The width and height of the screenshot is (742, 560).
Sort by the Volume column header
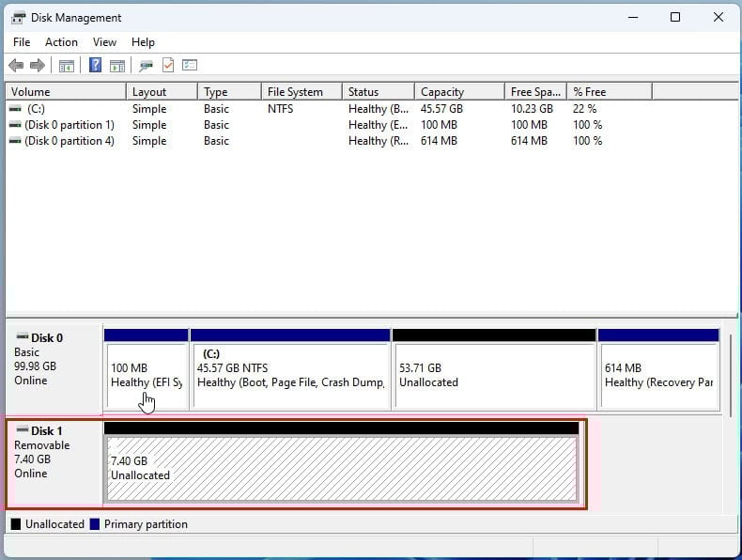pyautogui.click(x=67, y=91)
